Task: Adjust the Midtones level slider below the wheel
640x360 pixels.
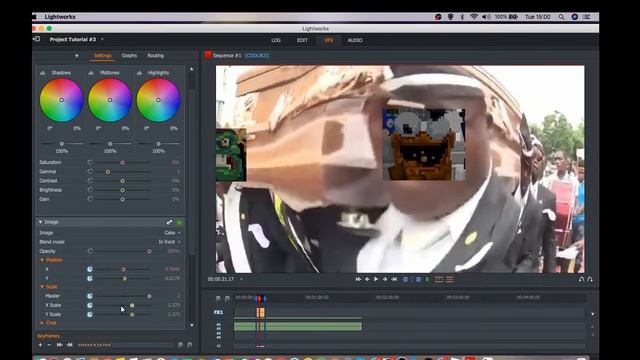Action: (x=110, y=144)
